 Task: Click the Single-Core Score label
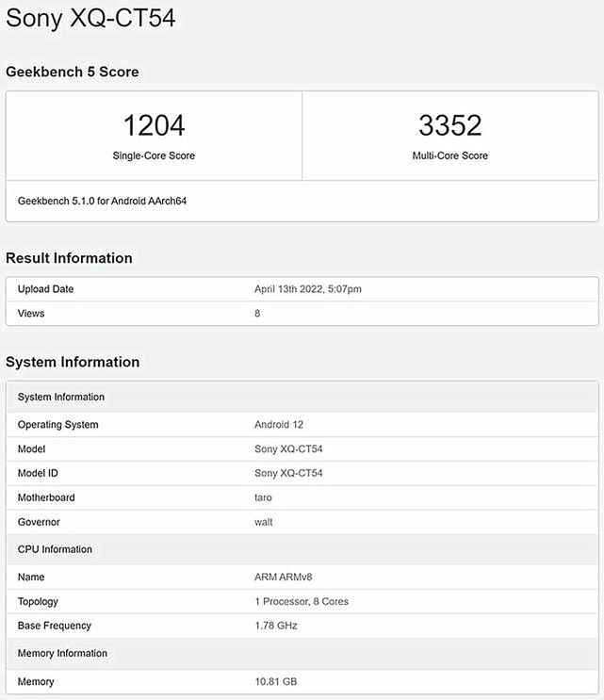pyautogui.click(x=154, y=155)
